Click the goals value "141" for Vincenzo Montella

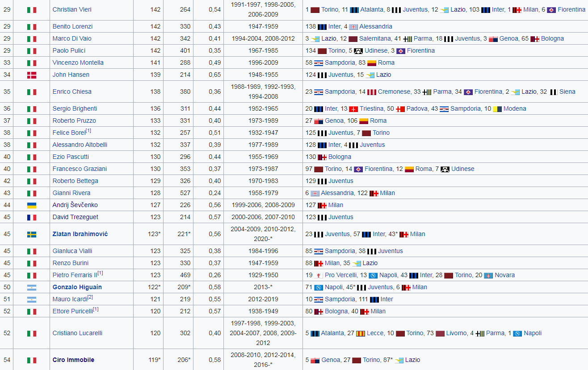coord(155,63)
